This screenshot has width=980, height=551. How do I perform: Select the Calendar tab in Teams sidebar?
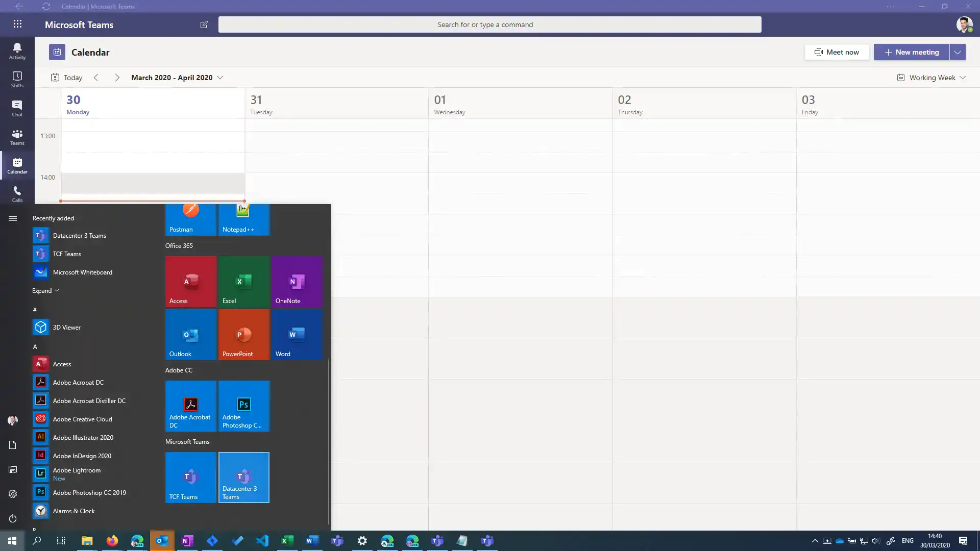coord(17,165)
